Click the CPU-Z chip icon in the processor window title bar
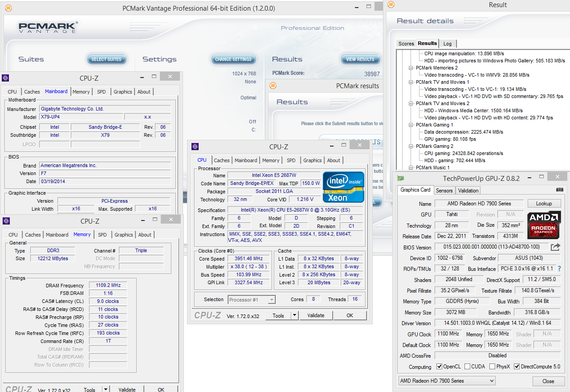 click(x=195, y=147)
